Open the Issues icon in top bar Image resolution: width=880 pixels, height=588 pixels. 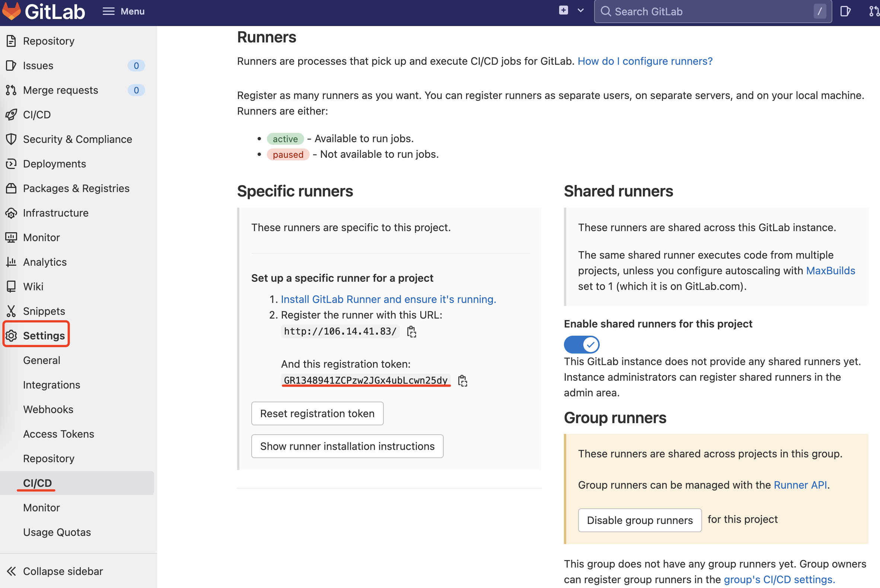(x=845, y=11)
